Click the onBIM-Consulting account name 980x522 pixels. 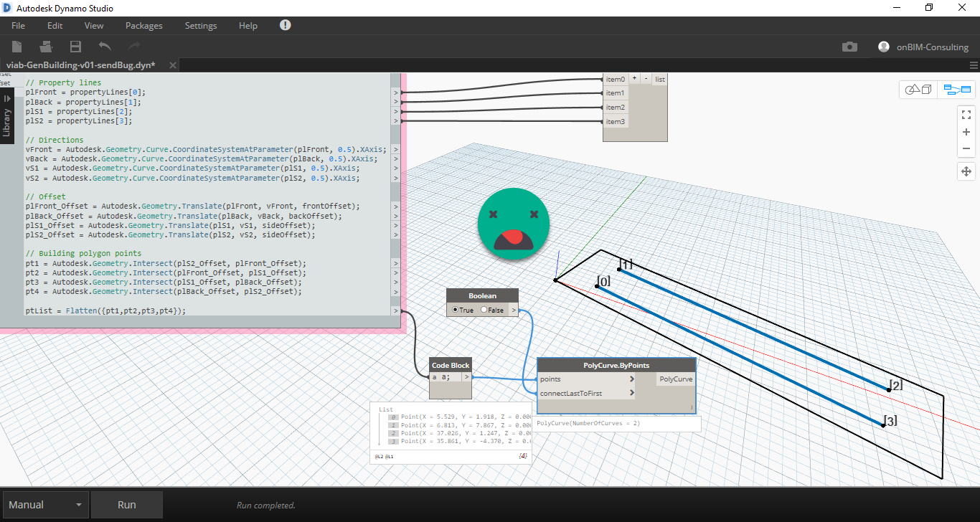[933, 47]
